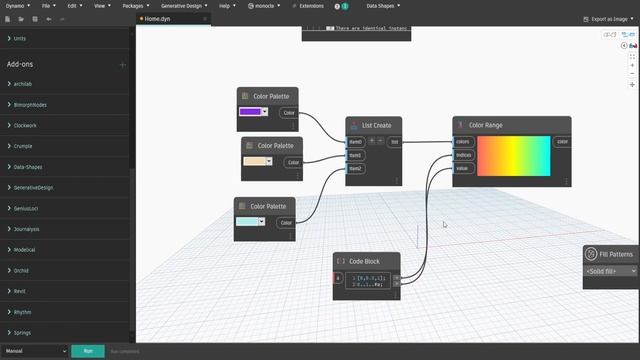Open the Manual run mode dropdown
The width and height of the screenshot is (640, 360).
[x=35, y=351]
